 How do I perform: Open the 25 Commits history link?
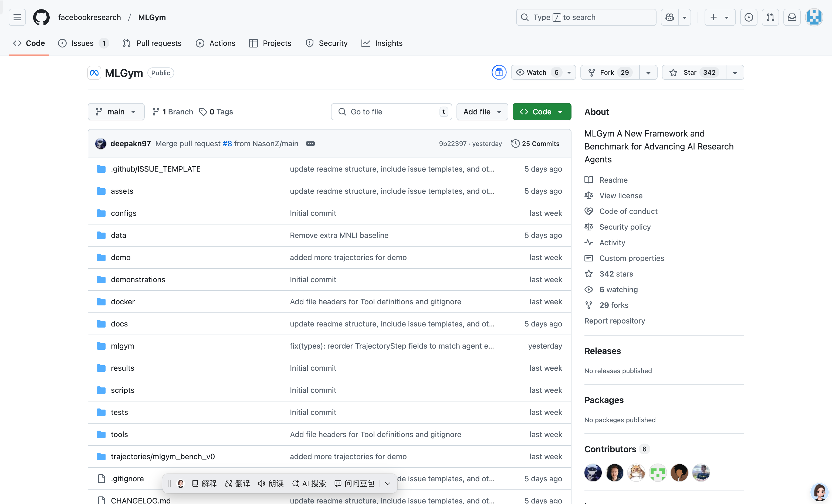coord(535,144)
